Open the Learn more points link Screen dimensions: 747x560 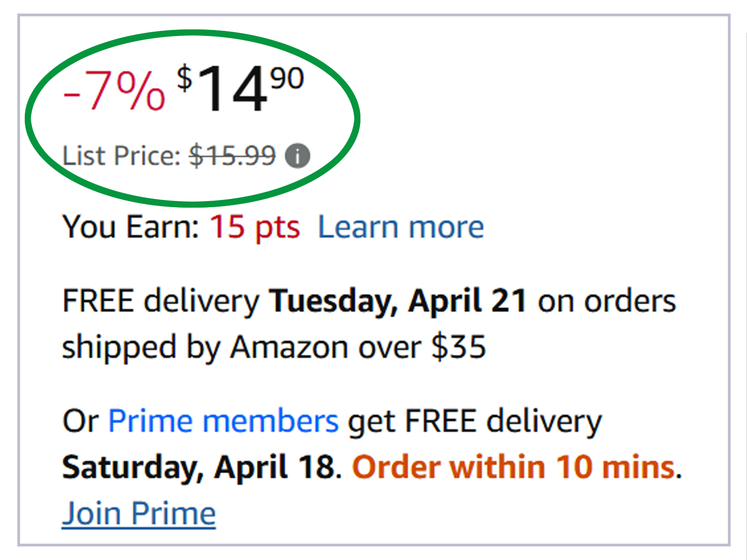tap(401, 227)
